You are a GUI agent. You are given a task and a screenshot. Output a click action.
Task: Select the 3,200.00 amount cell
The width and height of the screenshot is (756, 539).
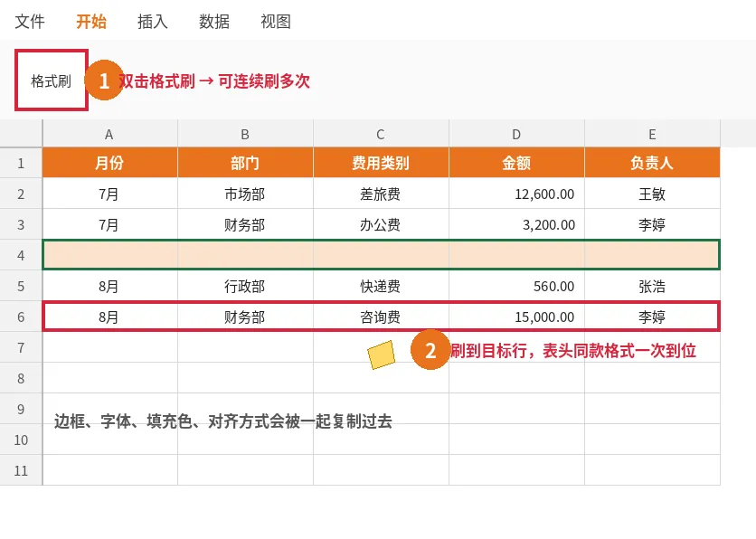click(517, 224)
